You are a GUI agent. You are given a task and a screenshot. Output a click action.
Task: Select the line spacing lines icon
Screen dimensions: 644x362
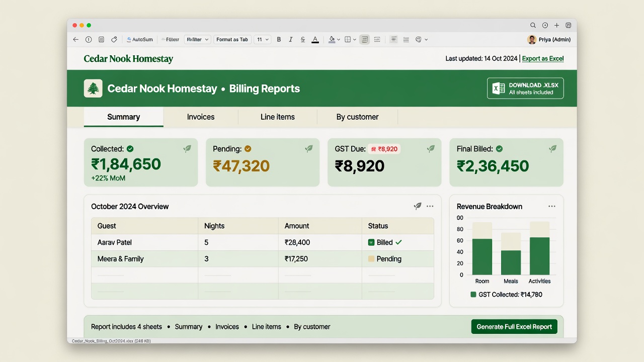[x=406, y=39]
